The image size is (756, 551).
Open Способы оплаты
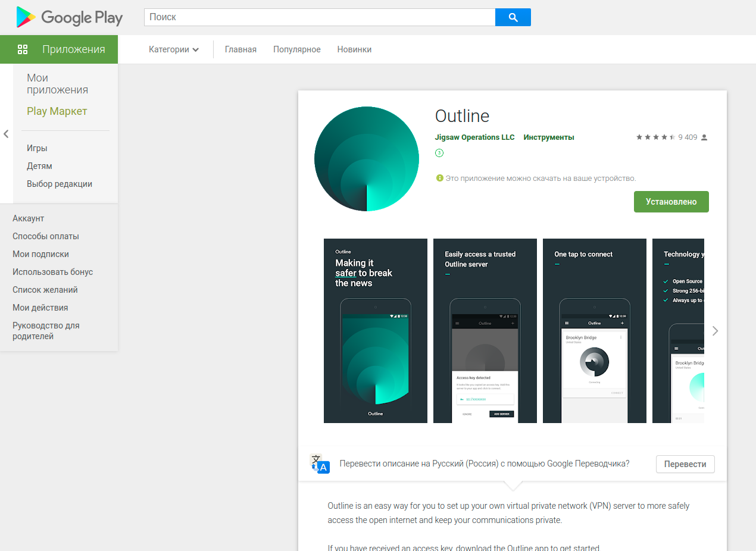pyautogui.click(x=46, y=236)
